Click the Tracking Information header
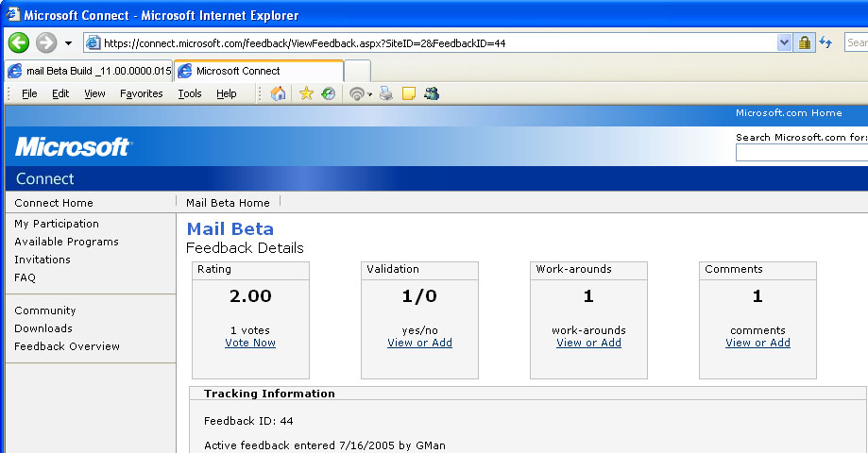The image size is (868, 453). 269,394
